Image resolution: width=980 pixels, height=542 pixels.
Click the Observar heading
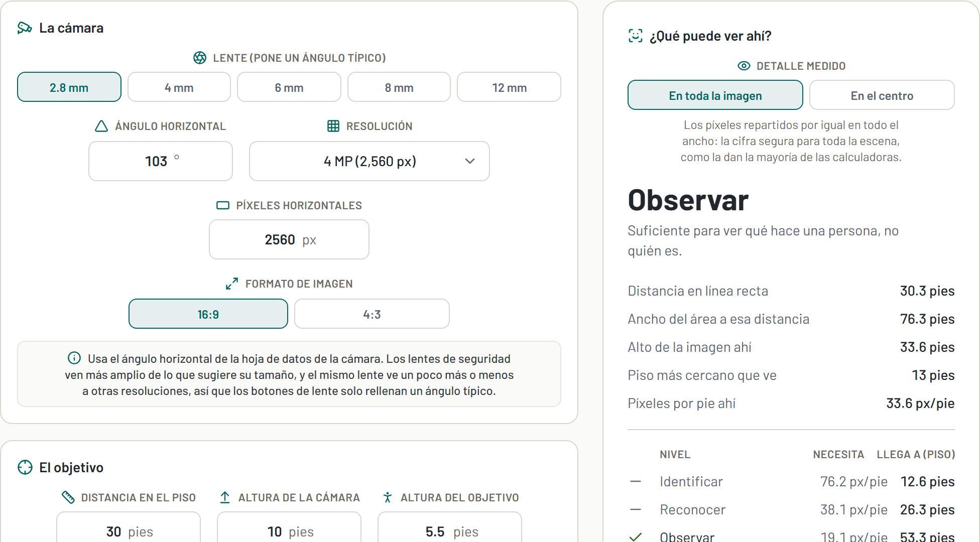click(x=688, y=200)
